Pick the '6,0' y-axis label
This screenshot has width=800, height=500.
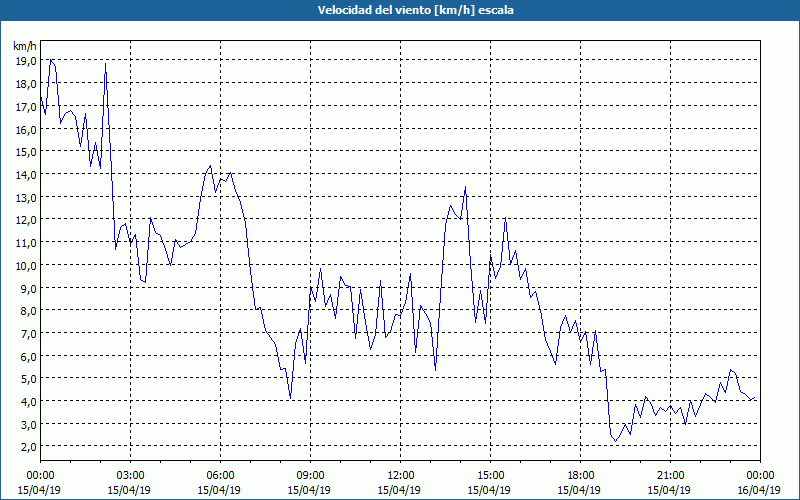point(29,356)
